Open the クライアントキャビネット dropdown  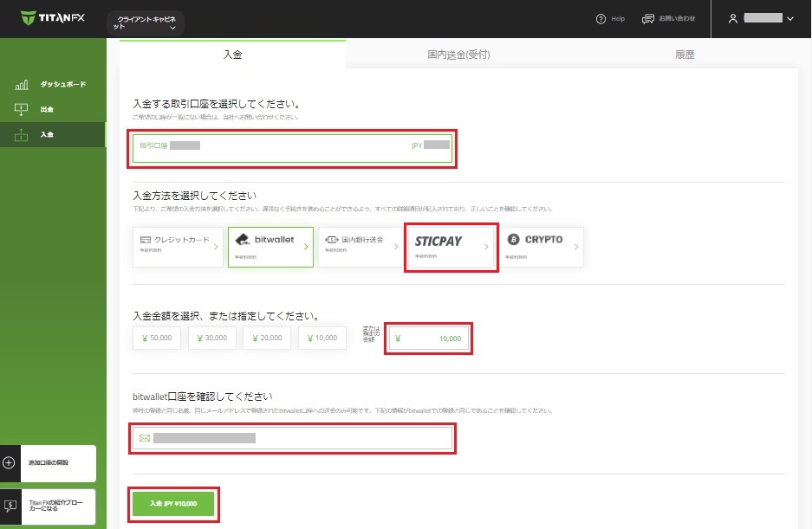tap(146, 23)
